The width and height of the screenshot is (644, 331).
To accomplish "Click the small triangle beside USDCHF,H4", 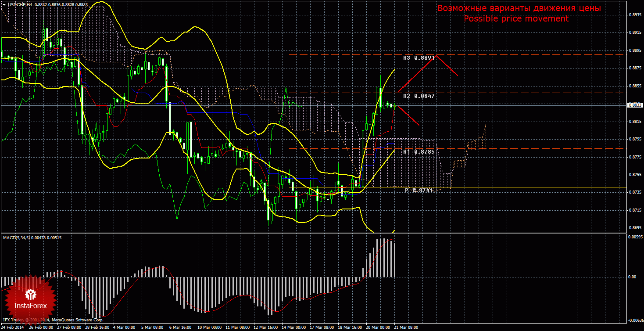I will coord(4,4).
